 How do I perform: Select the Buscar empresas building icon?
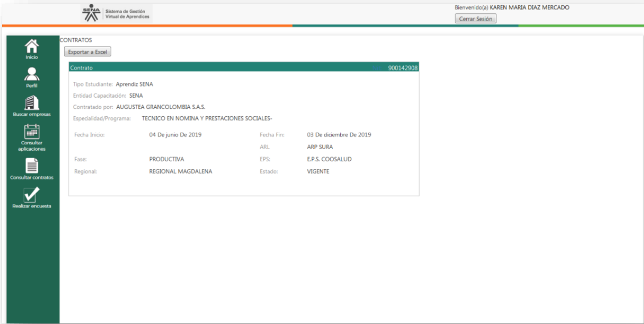click(x=32, y=103)
